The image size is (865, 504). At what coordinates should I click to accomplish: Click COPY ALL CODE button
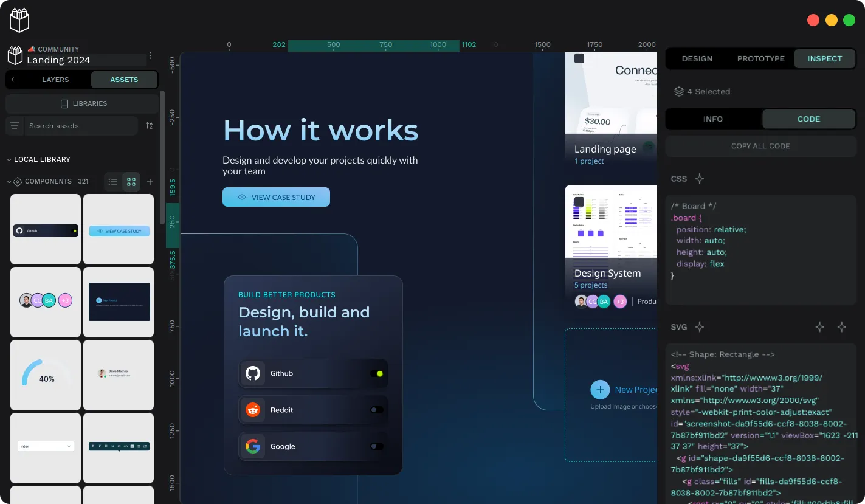[x=760, y=146]
